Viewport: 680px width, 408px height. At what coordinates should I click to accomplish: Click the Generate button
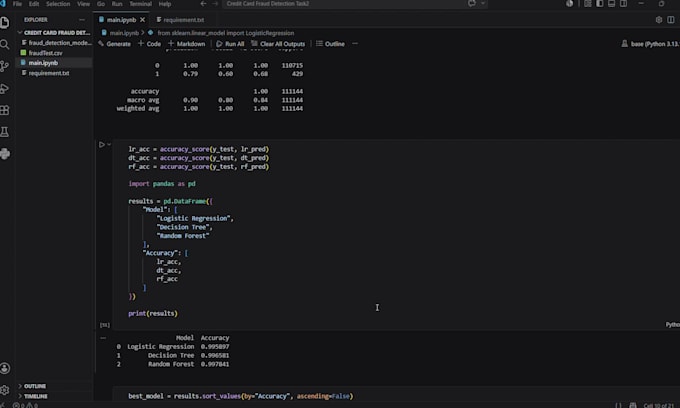pyautogui.click(x=114, y=43)
